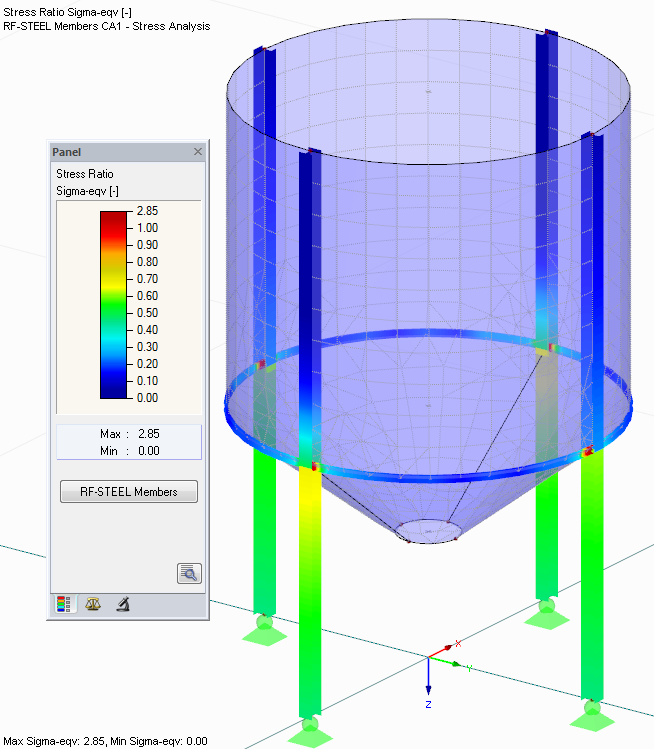This screenshot has width=654, height=749.
Task: Click the Max Sigma-eqv status text at bottom
Action: 105,741
